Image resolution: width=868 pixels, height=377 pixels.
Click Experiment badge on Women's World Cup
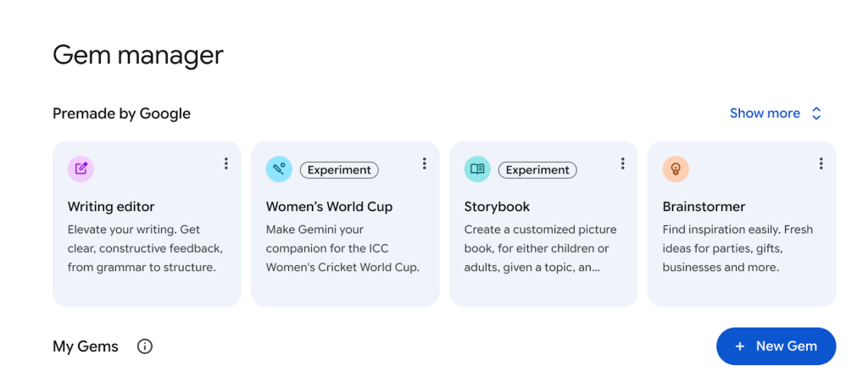click(339, 169)
